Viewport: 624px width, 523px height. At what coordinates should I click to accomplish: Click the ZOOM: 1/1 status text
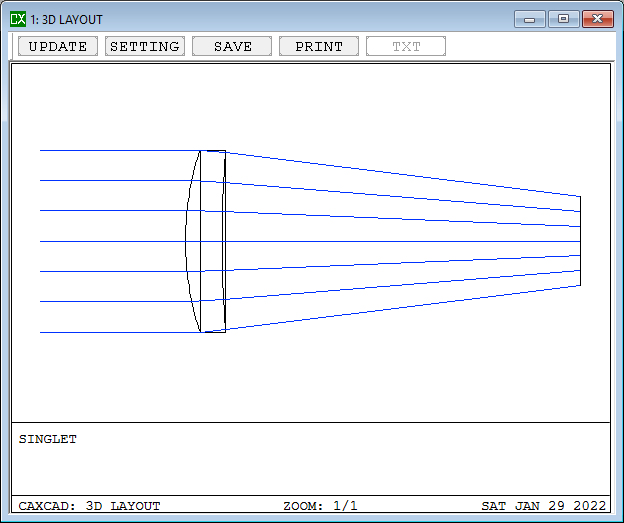point(320,506)
